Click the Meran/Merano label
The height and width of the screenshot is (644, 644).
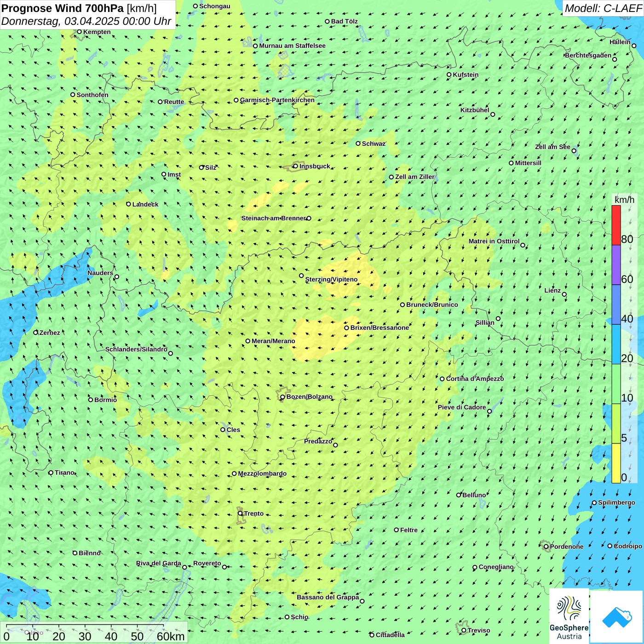click(273, 341)
